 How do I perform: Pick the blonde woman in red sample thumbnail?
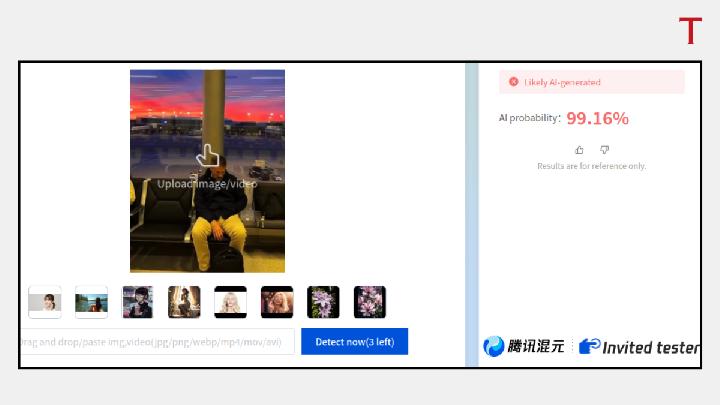pyautogui.click(x=277, y=302)
